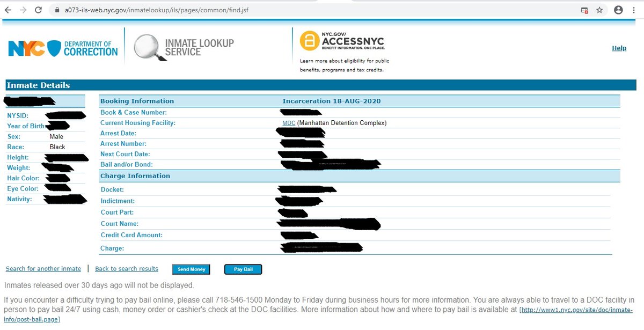This screenshot has height=330, width=644.
Task: Click the blocked content icon near the address bar
Action: coord(584,9)
